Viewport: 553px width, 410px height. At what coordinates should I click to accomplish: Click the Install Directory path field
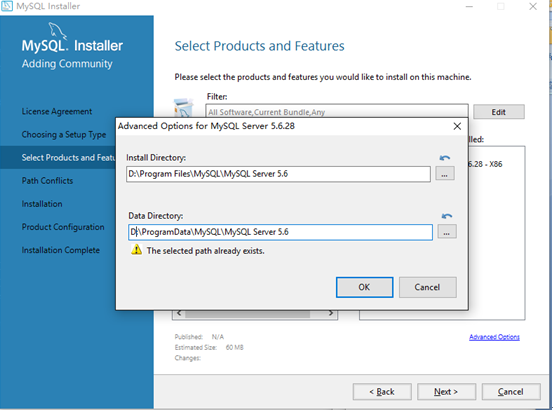pyautogui.click(x=278, y=174)
